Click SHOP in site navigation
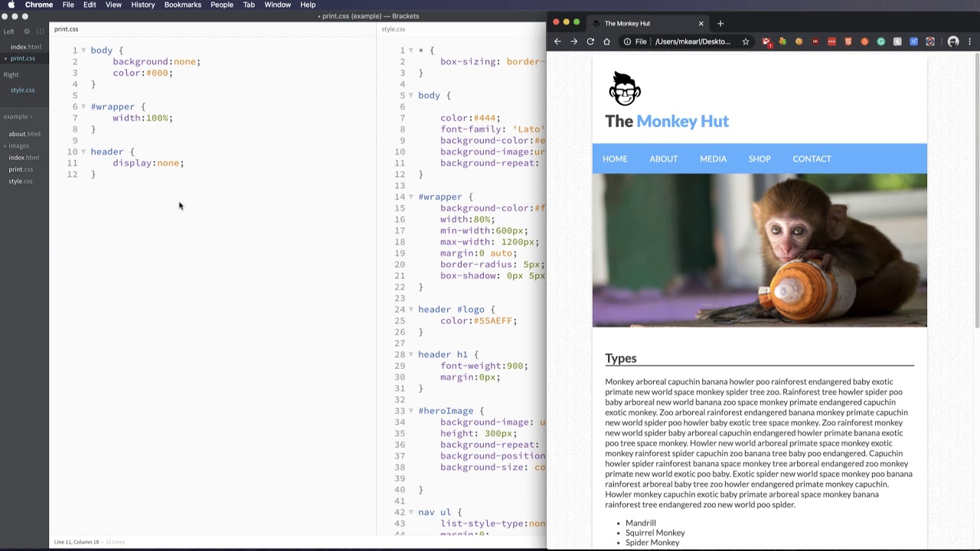This screenshot has width=980, height=551. click(x=759, y=158)
